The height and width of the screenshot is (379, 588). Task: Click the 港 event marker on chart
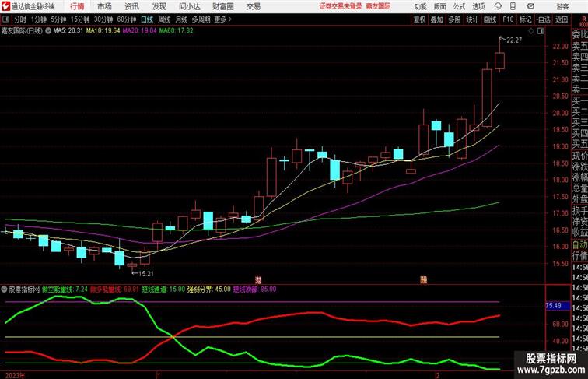[x=258, y=280]
